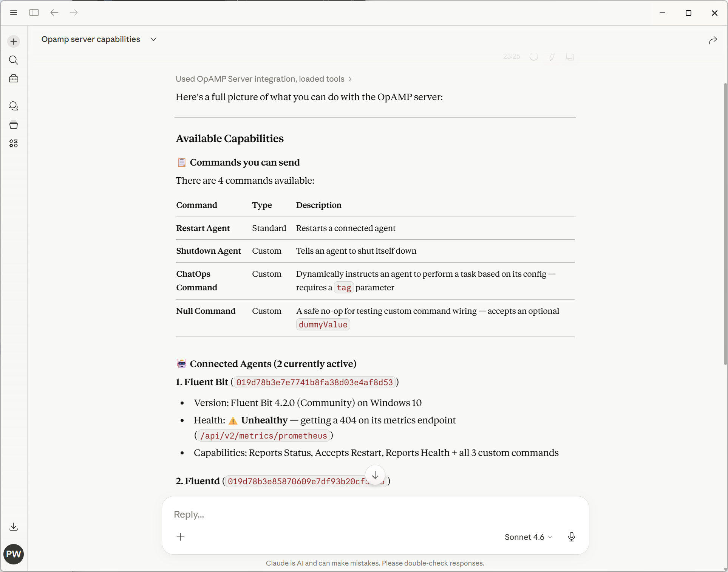728x572 pixels.
Task: Open the projects stack icon
Action: (x=14, y=125)
